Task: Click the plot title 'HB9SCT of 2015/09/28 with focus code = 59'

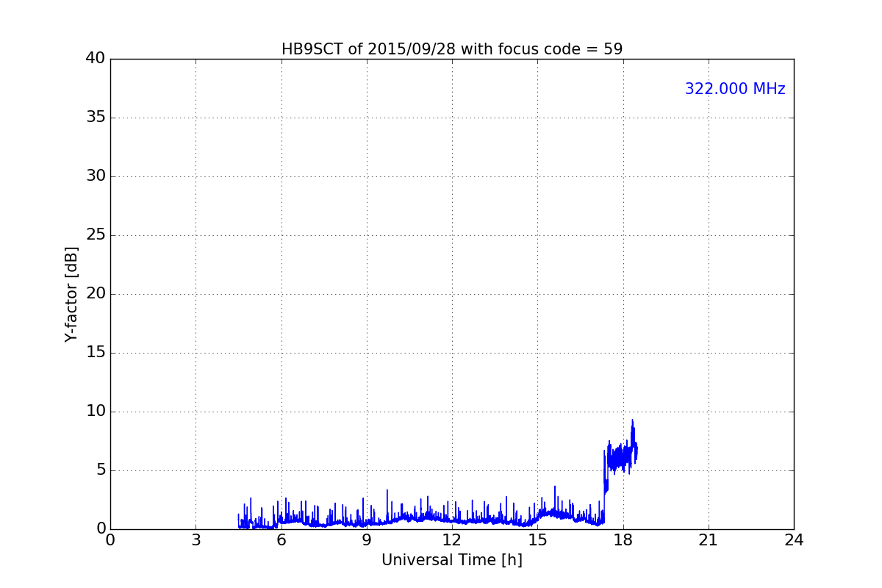Action: pyautogui.click(x=452, y=49)
